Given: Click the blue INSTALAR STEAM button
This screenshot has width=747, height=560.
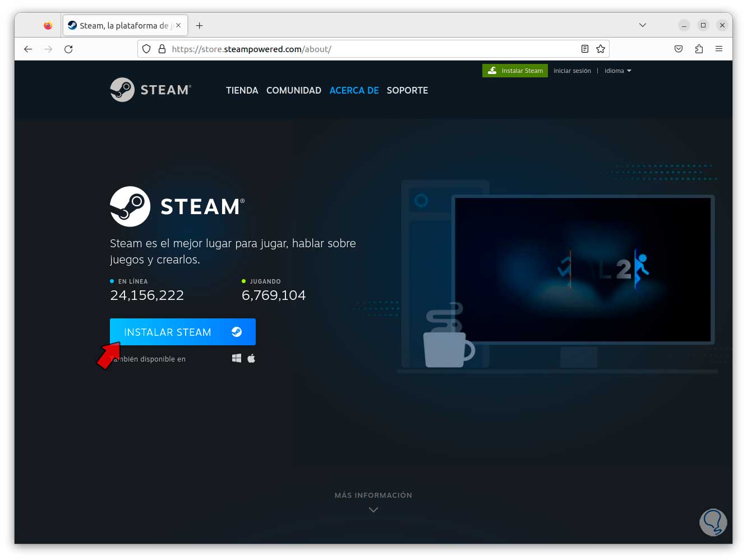Looking at the screenshot, I should (x=183, y=332).
